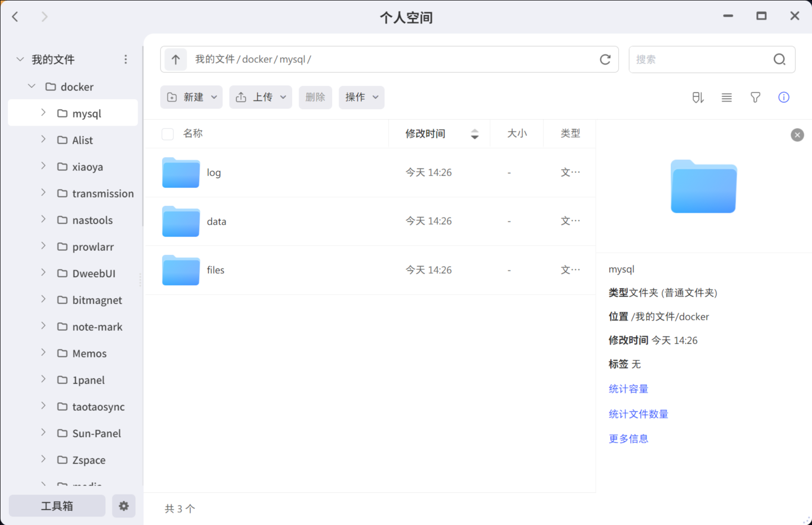Open the three-dot menu beside 我的文件

click(126, 59)
